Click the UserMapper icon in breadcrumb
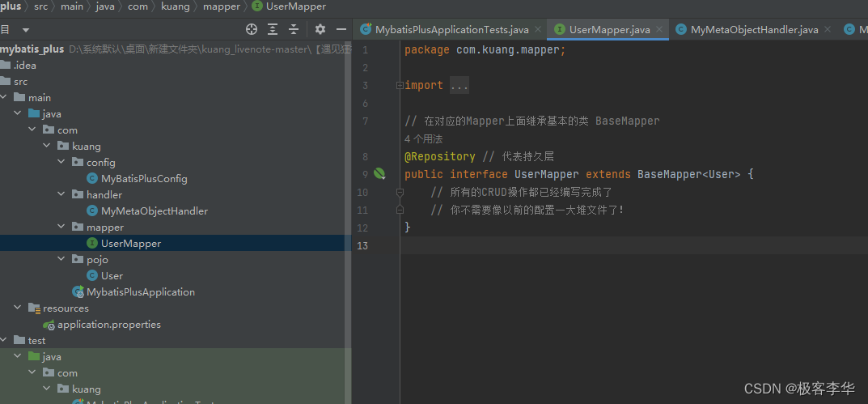This screenshot has height=404, width=868. tap(257, 6)
